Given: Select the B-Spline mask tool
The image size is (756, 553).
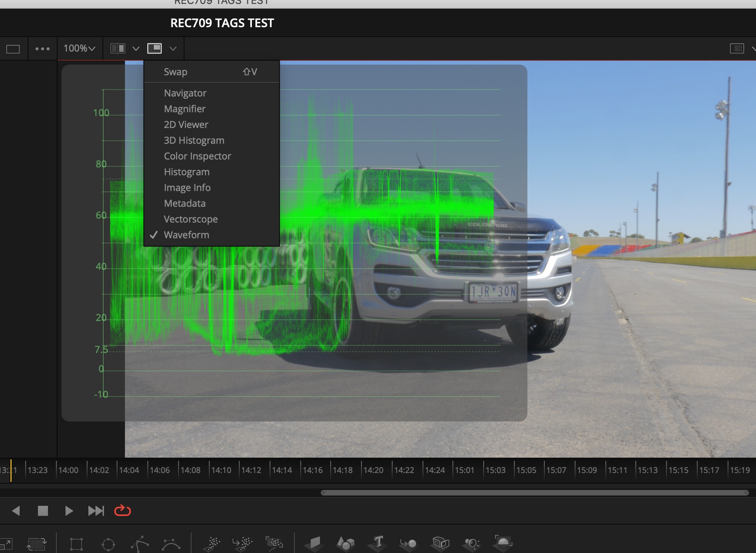Looking at the screenshot, I should pyautogui.click(x=171, y=544).
